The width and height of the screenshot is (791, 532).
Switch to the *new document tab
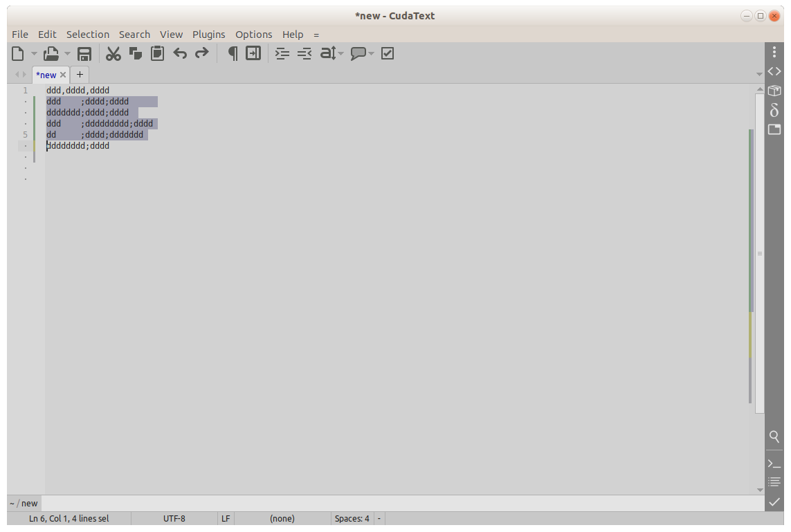click(46, 75)
